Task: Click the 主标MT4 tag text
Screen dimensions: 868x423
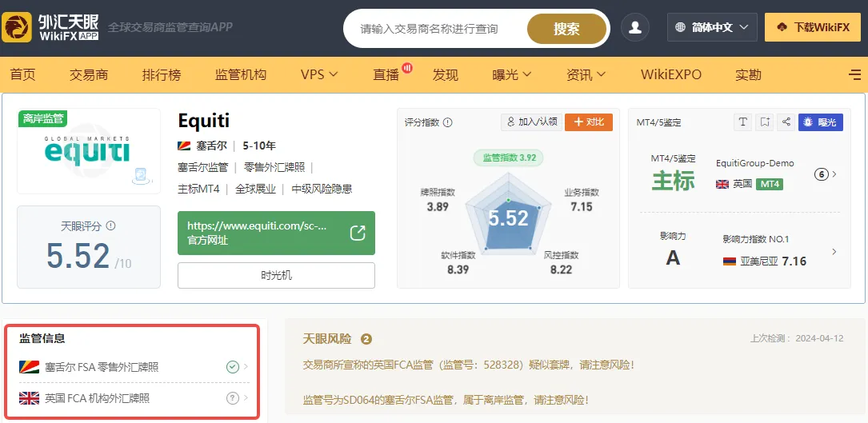Action: click(x=198, y=189)
